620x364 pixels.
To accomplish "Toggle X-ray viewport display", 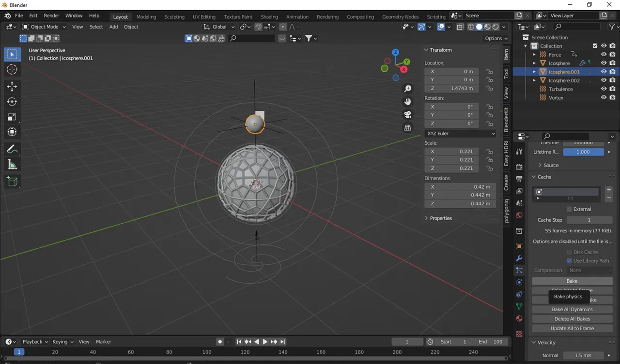I will click(x=460, y=27).
